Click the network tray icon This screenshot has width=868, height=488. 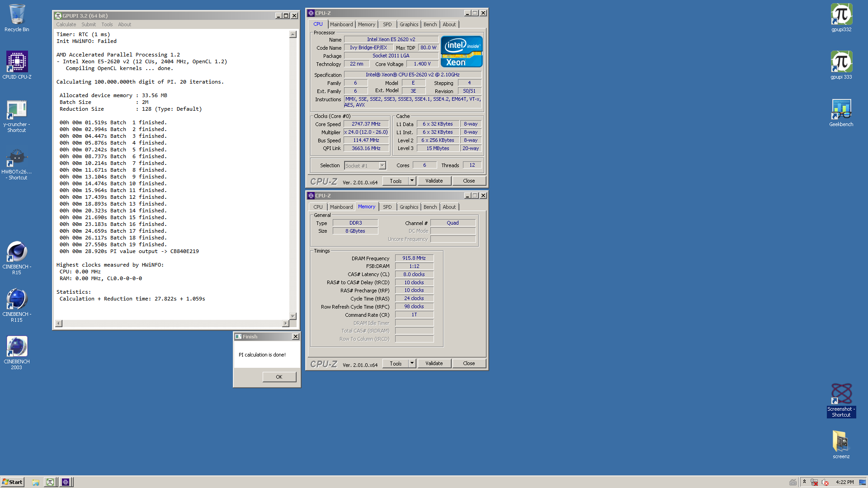814,482
